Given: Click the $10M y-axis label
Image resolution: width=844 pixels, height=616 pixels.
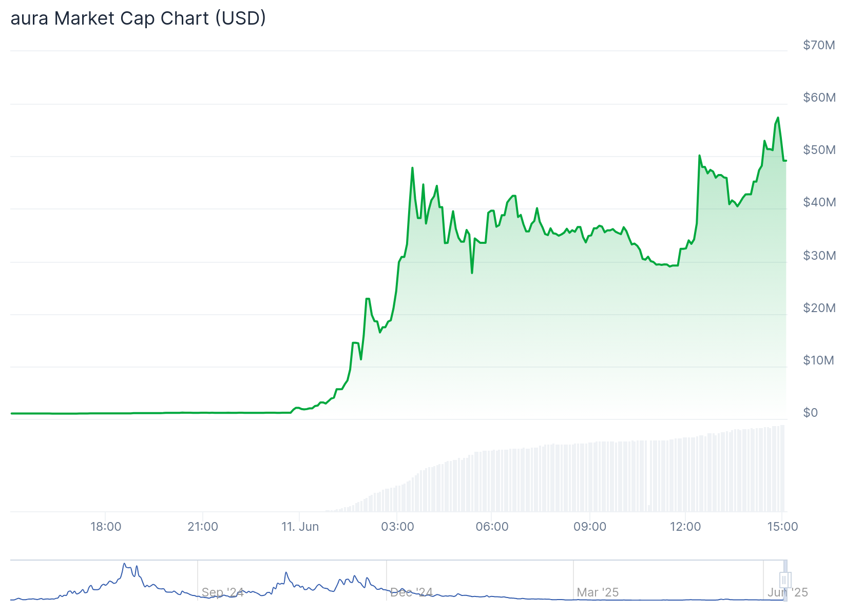Looking at the screenshot, I should pyautogui.click(x=818, y=360).
